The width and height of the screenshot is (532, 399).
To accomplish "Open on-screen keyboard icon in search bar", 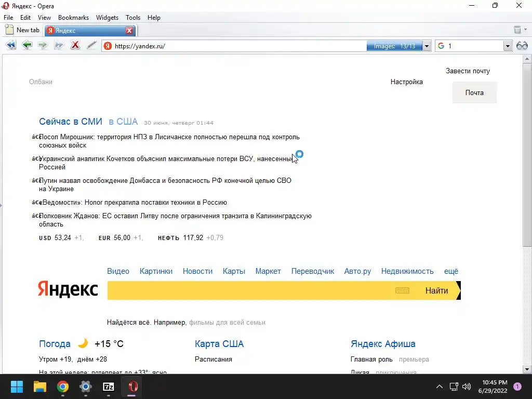I will pos(403,290).
